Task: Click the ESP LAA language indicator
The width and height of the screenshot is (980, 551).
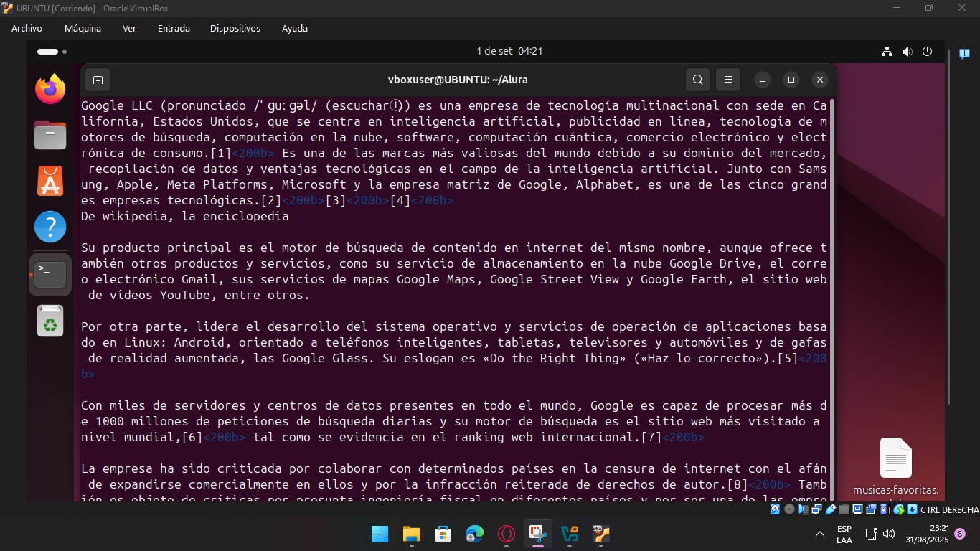Action: pos(844,534)
